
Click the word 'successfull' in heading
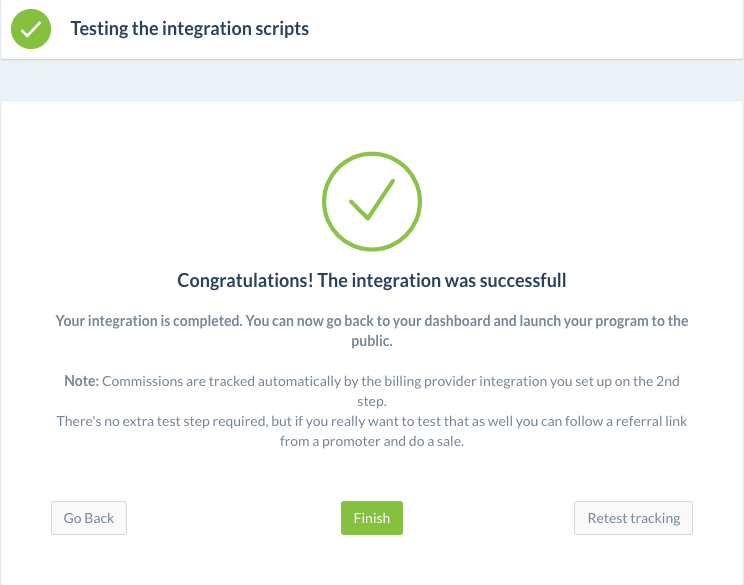point(523,280)
